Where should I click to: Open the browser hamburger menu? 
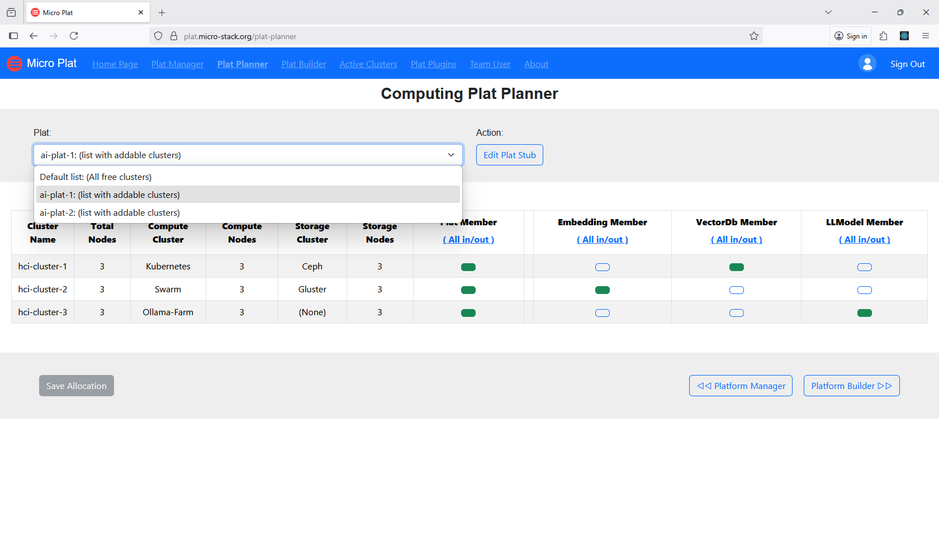pos(926,36)
